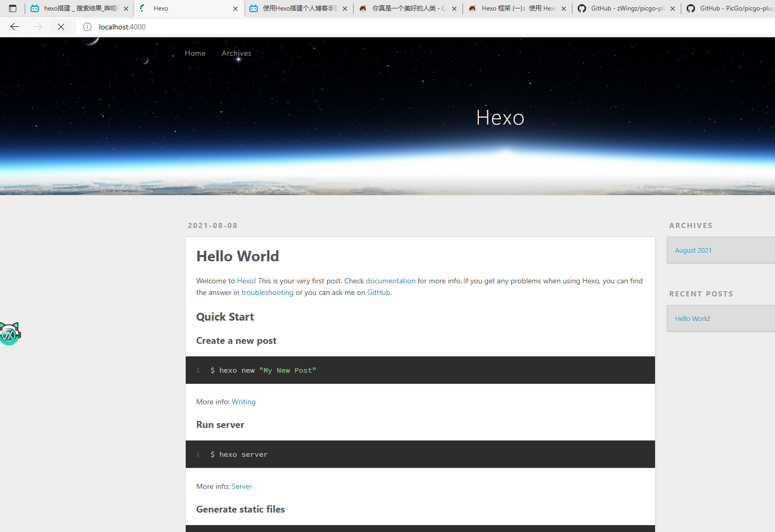The width and height of the screenshot is (775, 532).
Task: Click the Quick Start heading
Action: coord(225,316)
